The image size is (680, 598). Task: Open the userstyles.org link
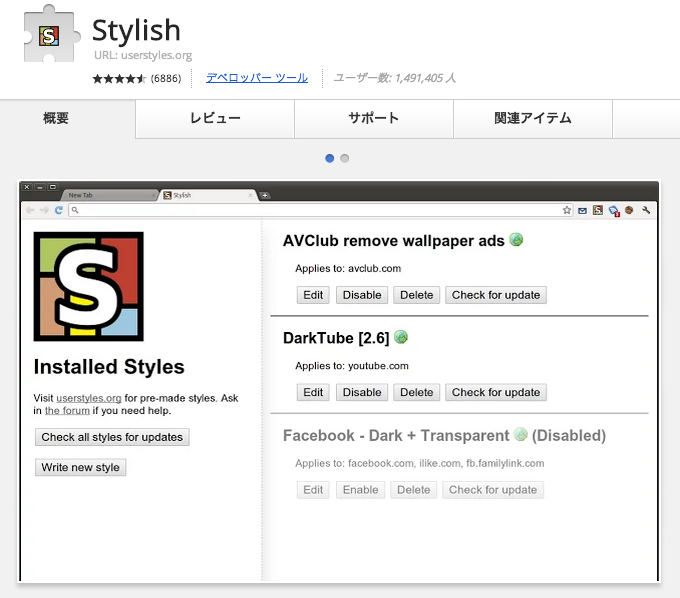89,398
